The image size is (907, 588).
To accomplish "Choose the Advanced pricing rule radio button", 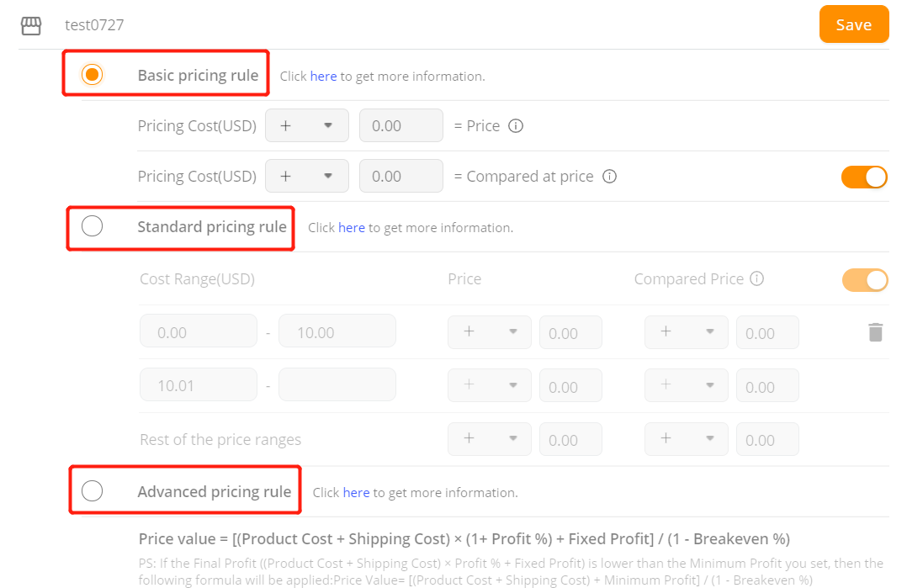I will (x=92, y=491).
